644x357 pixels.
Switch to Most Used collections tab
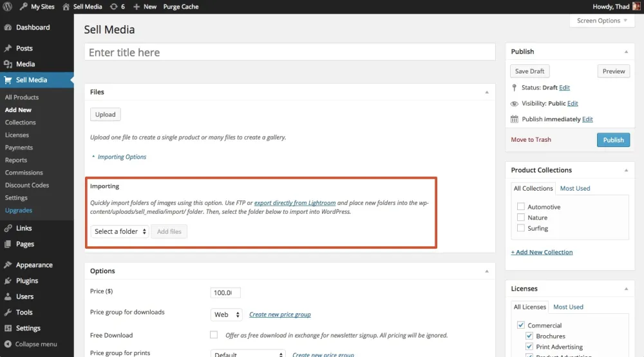coord(575,188)
